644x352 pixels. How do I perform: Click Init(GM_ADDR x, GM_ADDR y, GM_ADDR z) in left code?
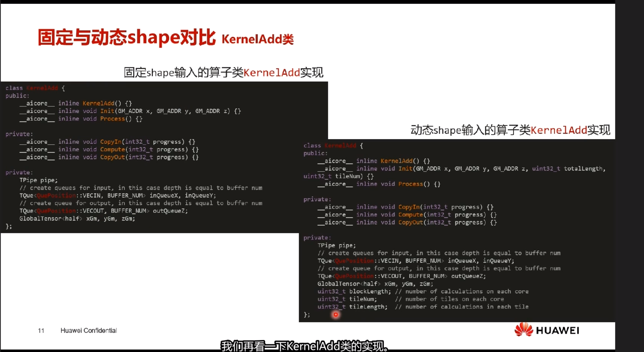[165, 111]
